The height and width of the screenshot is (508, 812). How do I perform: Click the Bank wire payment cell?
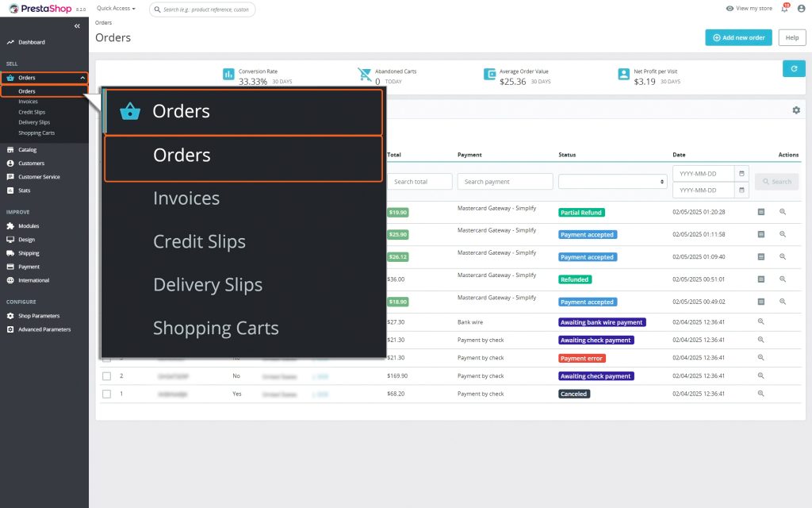point(470,322)
